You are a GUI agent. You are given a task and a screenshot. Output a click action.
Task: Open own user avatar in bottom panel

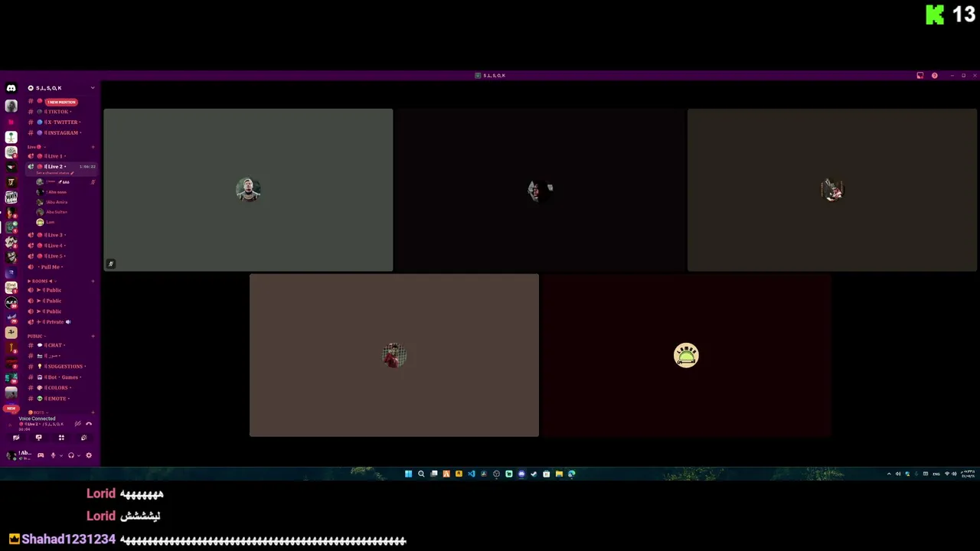11,455
